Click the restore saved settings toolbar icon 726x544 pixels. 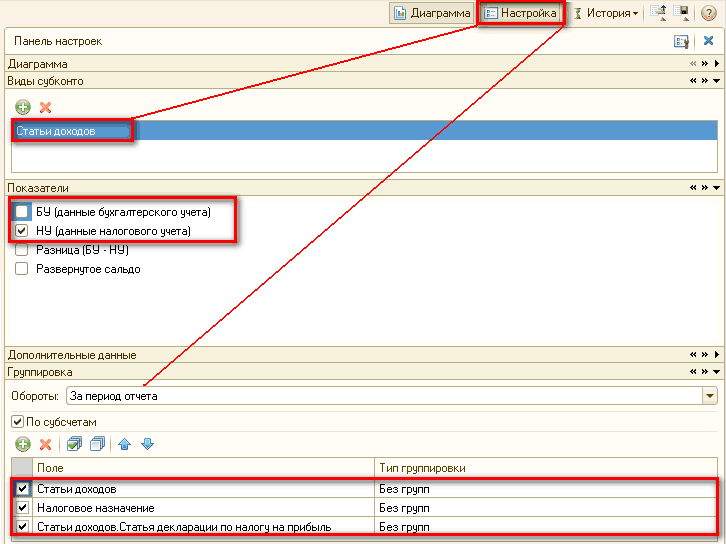pos(659,13)
